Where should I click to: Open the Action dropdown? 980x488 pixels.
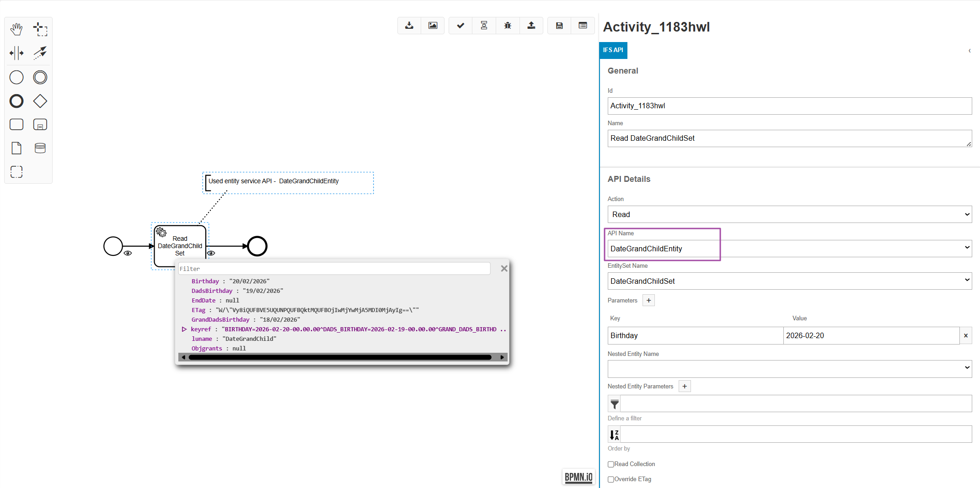(x=789, y=214)
